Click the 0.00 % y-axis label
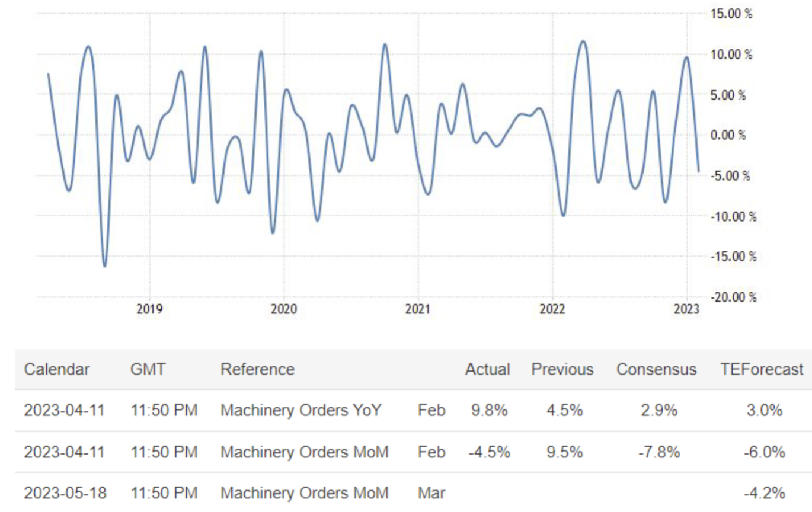The height and width of the screenshot is (512, 812). pyautogui.click(x=728, y=135)
